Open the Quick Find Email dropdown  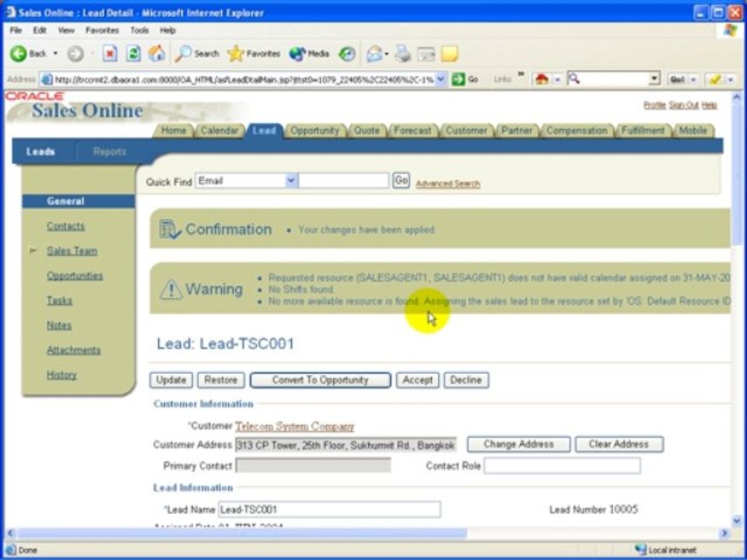291,180
